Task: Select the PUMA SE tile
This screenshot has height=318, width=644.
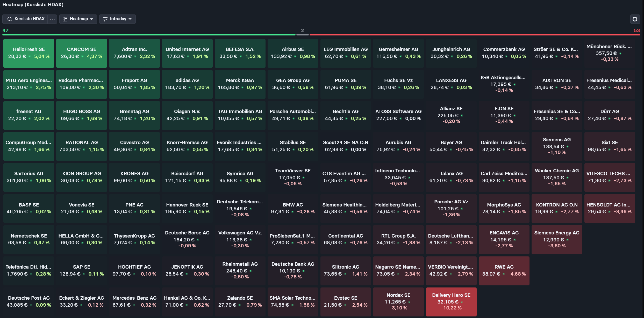Action: pyautogui.click(x=346, y=84)
